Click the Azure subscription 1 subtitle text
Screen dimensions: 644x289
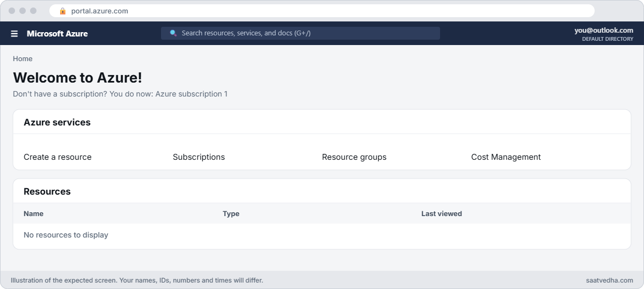tap(192, 94)
